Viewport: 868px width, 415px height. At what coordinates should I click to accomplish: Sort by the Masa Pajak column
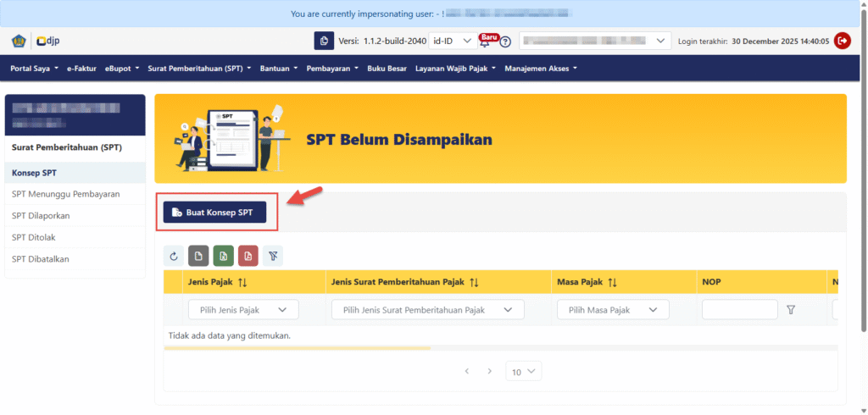click(x=612, y=282)
